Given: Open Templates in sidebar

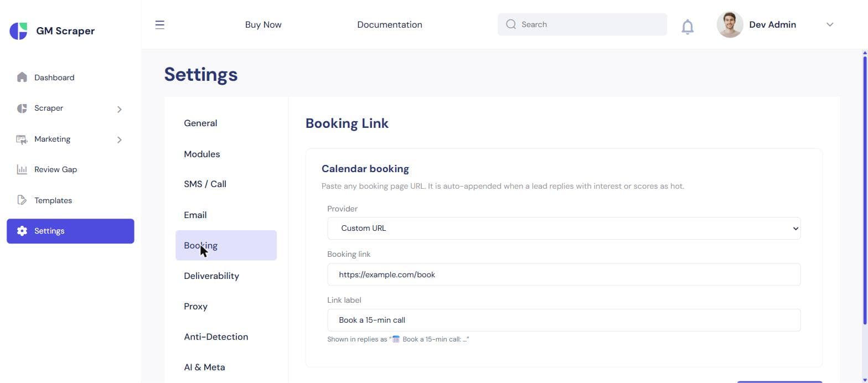Looking at the screenshot, I should coord(70,200).
